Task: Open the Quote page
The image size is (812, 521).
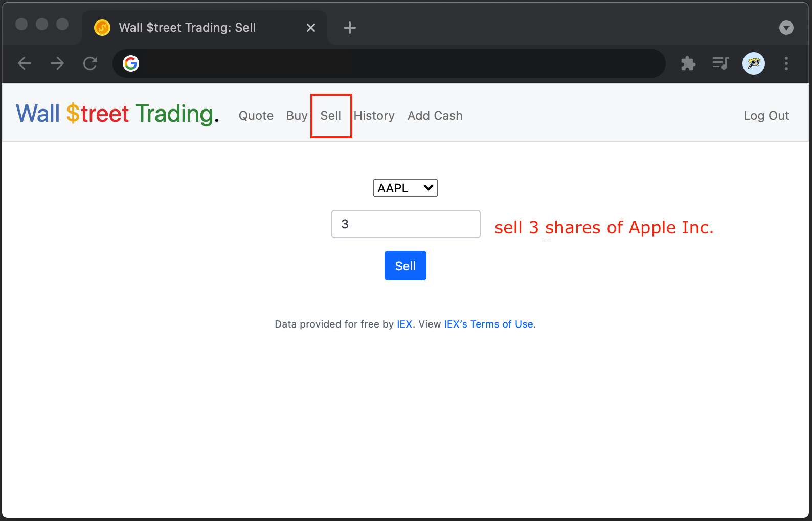Action: click(x=256, y=116)
